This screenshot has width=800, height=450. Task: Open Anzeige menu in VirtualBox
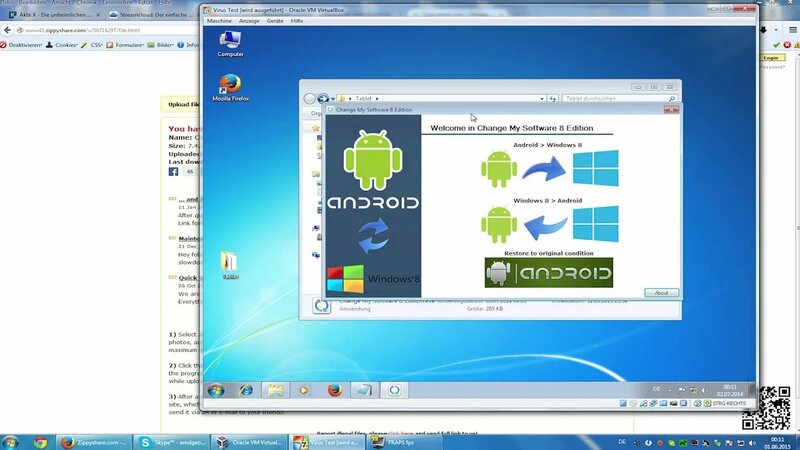[x=249, y=21]
